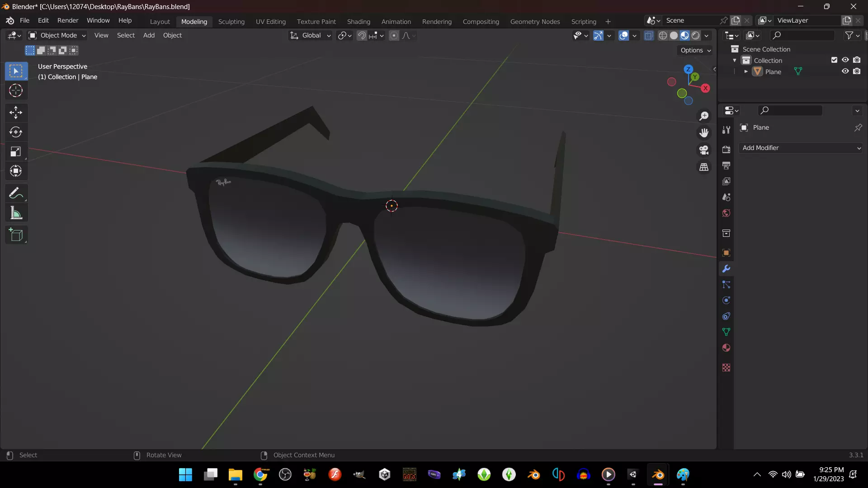The height and width of the screenshot is (488, 868).
Task: Switch to the Sculpting workspace tab
Action: tap(231, 22)
